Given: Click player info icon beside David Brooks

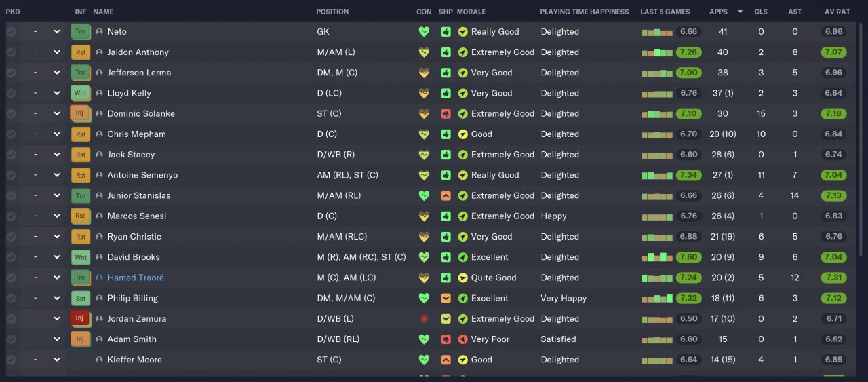Looking at the screenshot, I should (100, 257).
